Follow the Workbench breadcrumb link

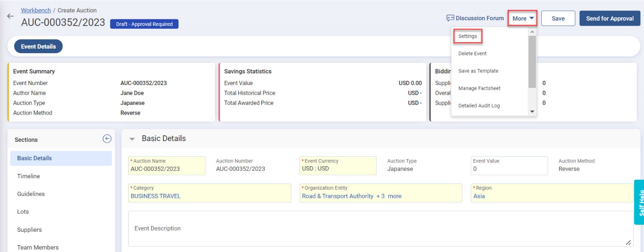36,10
